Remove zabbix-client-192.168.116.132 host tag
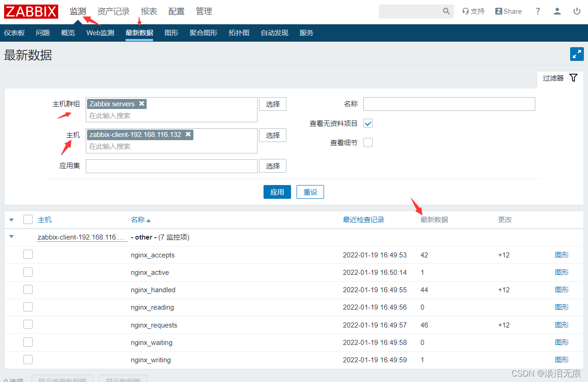588x382 pixels. (x=188, y=135)
